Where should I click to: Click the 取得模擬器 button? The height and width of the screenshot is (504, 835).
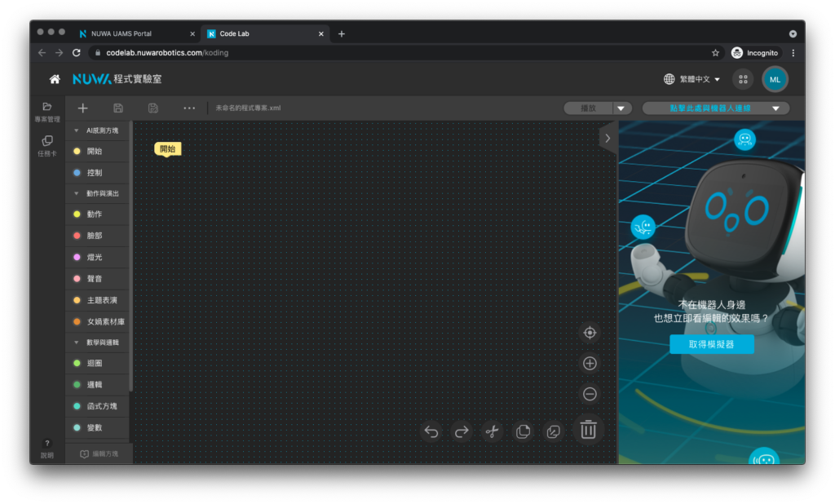711,344
